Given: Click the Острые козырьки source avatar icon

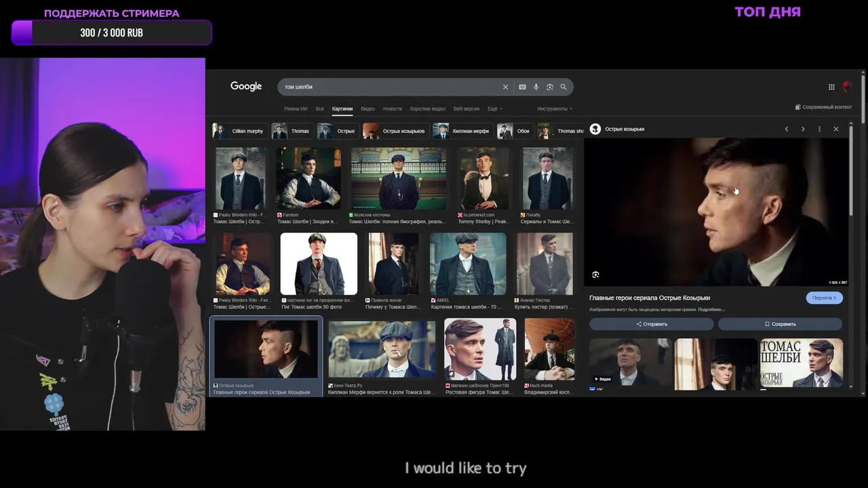Looking at the screenshot, I should (595, 129).
